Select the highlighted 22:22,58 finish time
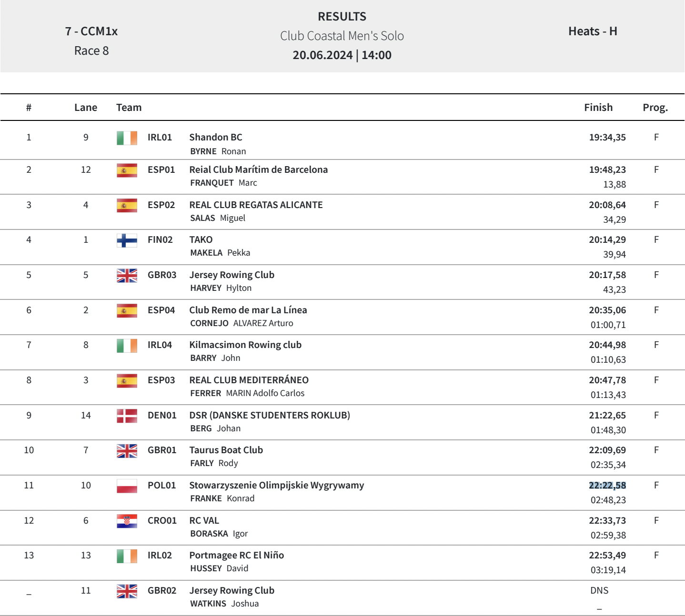The image size is (685, 616). (607, 486)
